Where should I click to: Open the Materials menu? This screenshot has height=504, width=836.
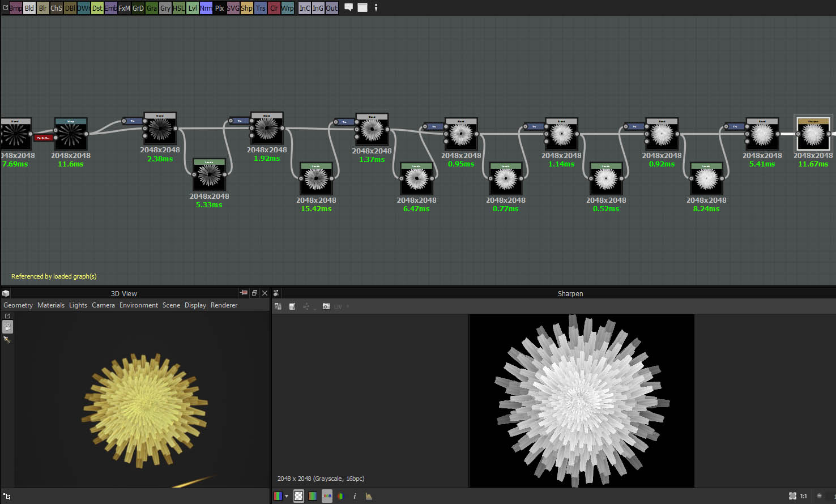51,305
